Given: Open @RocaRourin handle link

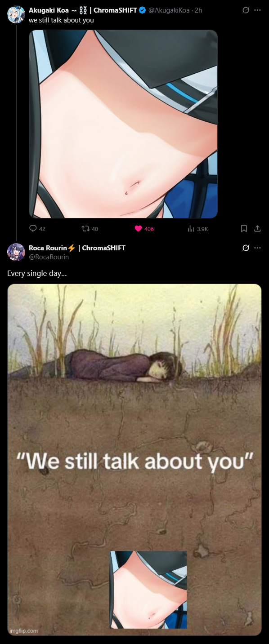Looking at the screenshot, I should [x=49, y=257].
